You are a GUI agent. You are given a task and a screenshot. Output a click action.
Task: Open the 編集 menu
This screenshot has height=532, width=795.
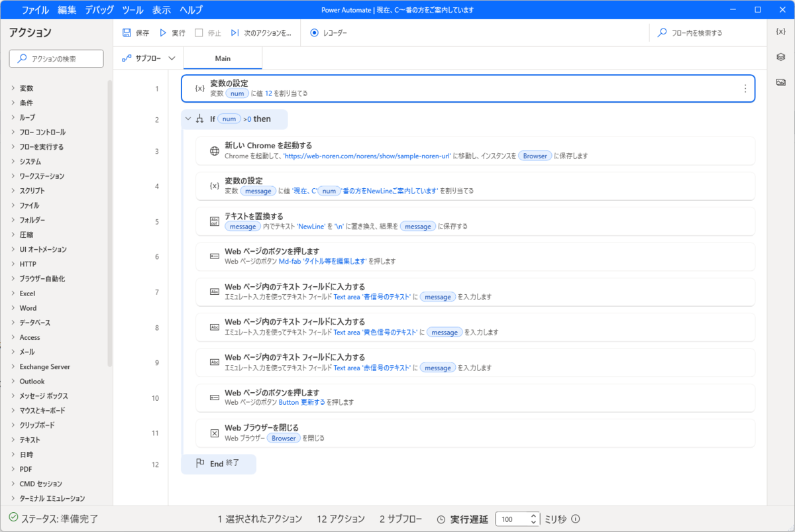tap(67, 10)
